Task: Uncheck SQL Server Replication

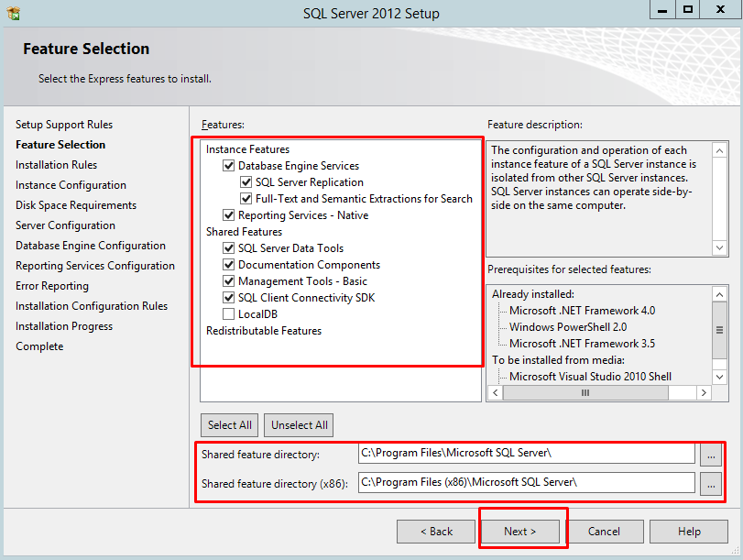Action: (x=246, y=182)
